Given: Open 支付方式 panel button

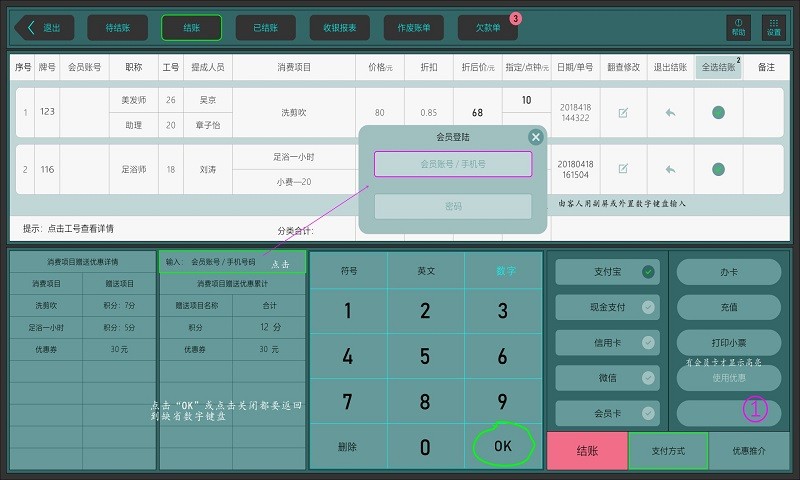Looking at the screenshot, I should tap(668, 451).
